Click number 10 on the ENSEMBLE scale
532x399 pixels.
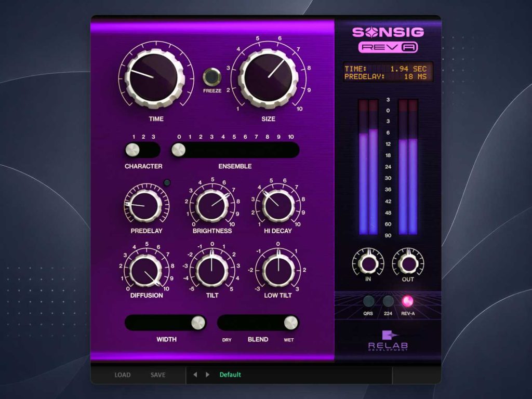click(x=291, y=137)
